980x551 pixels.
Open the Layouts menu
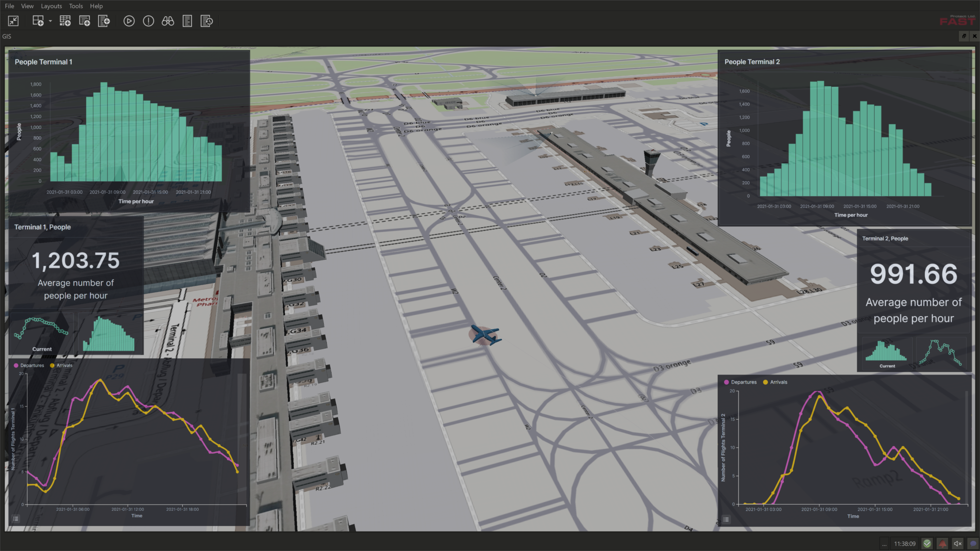(x=51, y=6)
